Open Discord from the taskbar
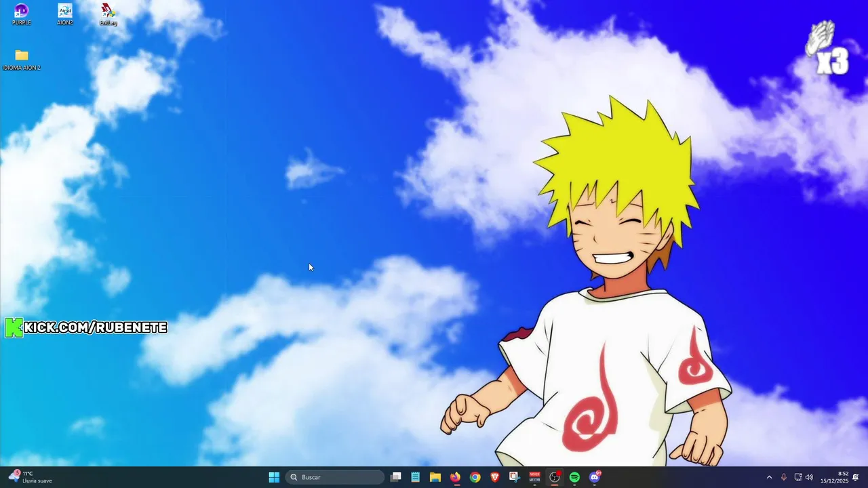868x488 pixels. coord(595,477)
